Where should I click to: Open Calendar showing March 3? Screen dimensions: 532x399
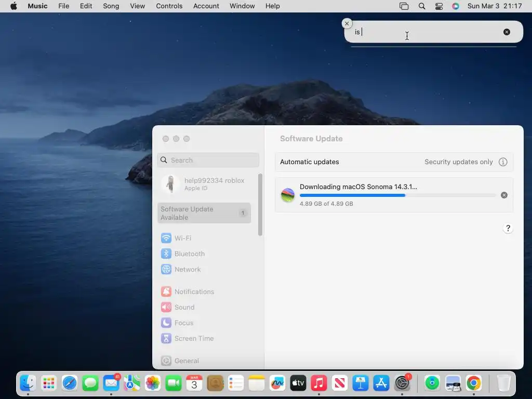pos(194,383)
